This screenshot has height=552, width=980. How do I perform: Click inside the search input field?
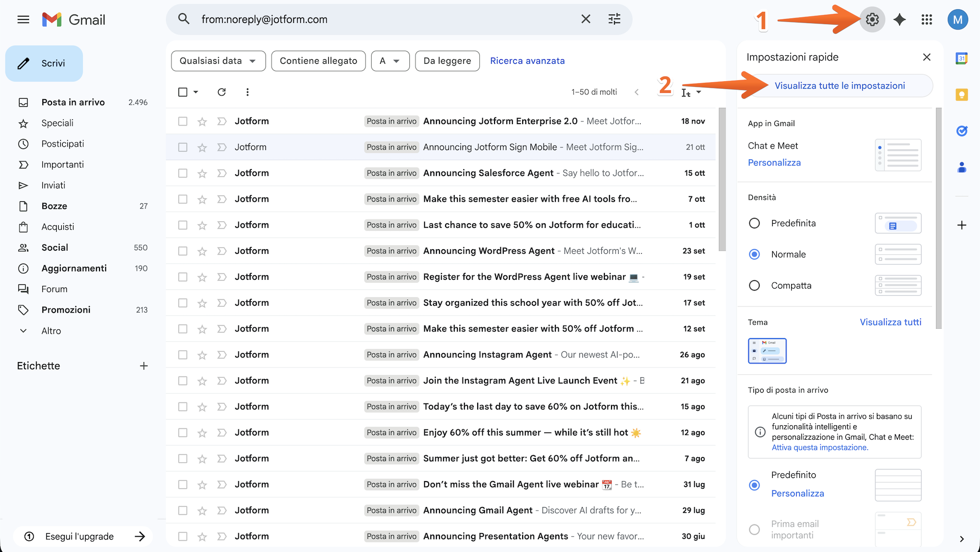357,19
